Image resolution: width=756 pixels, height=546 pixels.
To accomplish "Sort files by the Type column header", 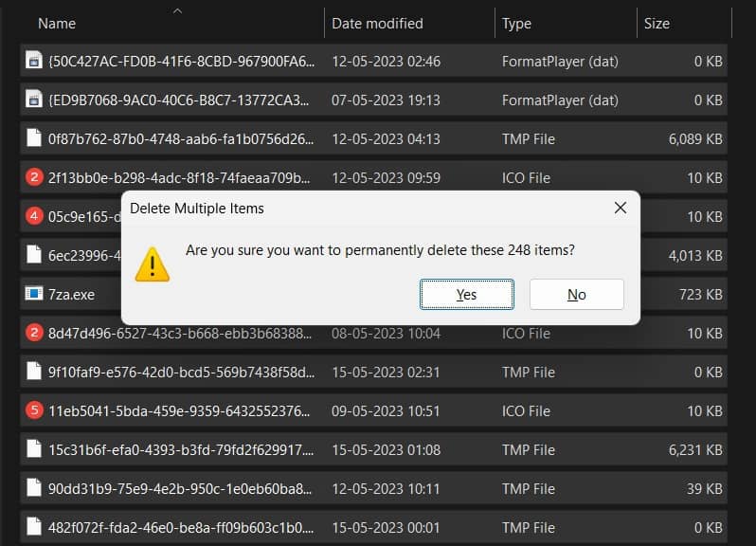I will click(x=516, y=24).
